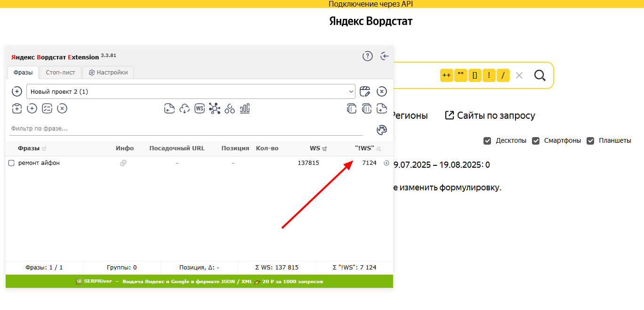Image resolution: width=644 pixels, height=310 pixels.
Task: Click the magnifier search icon in Wordstat
Action: [x=539, y=75]
